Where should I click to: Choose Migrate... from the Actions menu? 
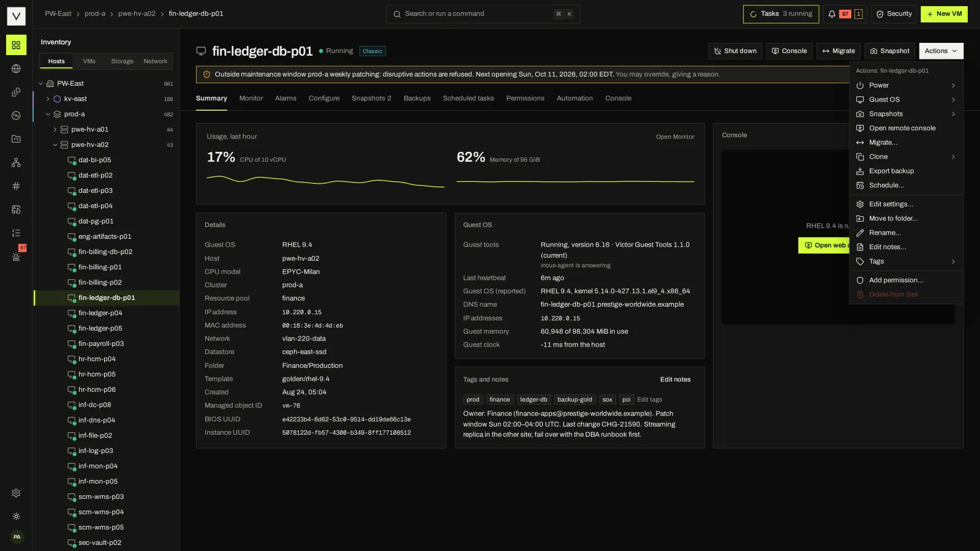(x=906, y=143)
